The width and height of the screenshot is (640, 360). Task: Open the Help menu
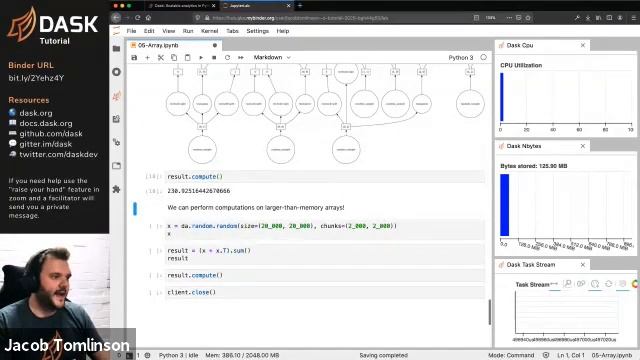click(x=283, y=31)
